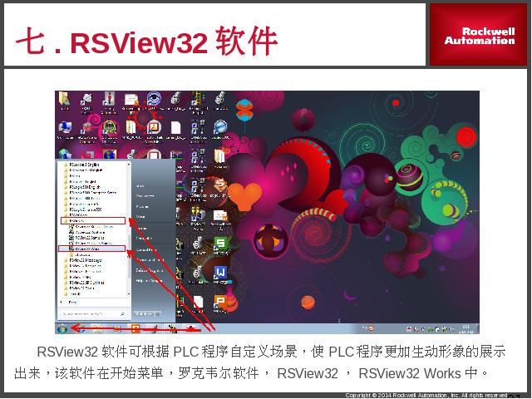Open the taskbar clock
The image size is (532, 399).
click(x=466, y=328)
